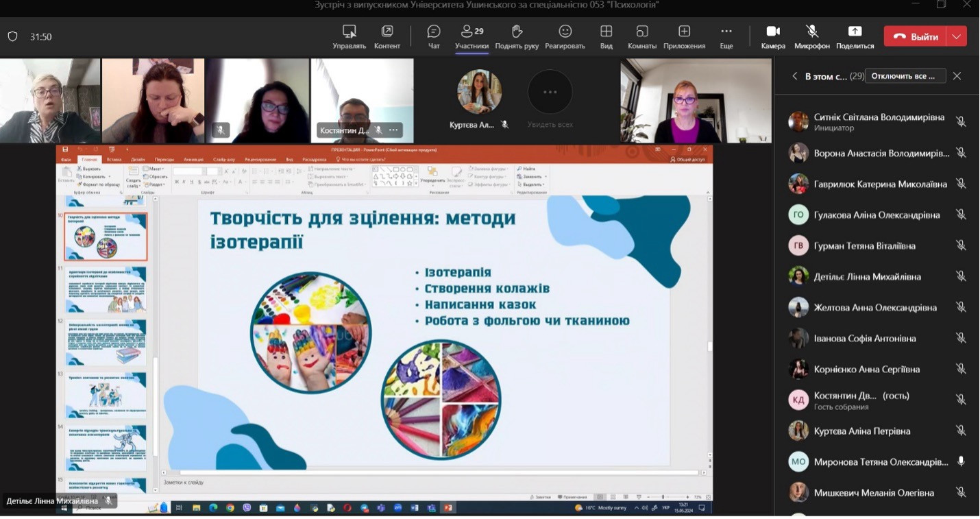The image size is (980, 519).
Task: Select participant Мишкевич Меланія Олегівна
Action: click(877, 492)
